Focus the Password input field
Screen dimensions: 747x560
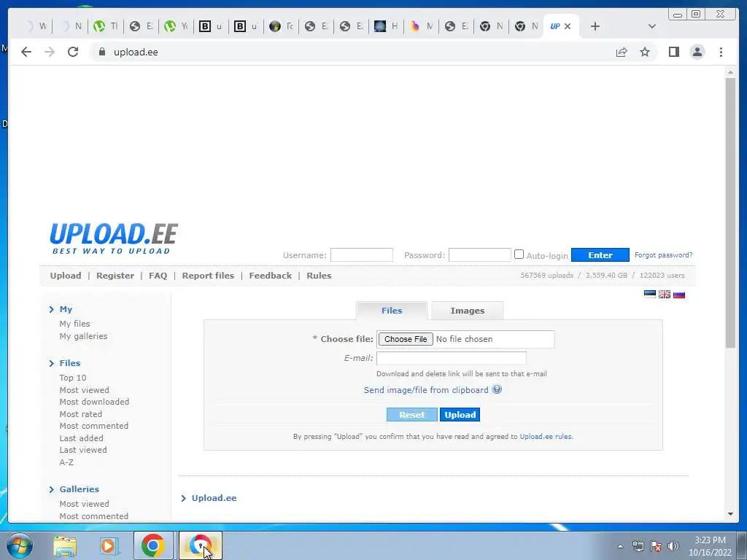point(480,255)
